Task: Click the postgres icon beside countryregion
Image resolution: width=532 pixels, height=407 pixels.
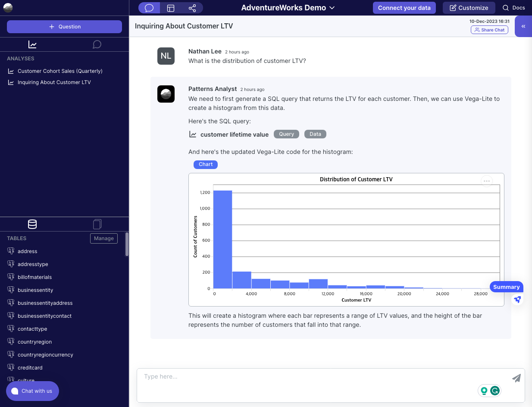Action: tap(11, 341)
